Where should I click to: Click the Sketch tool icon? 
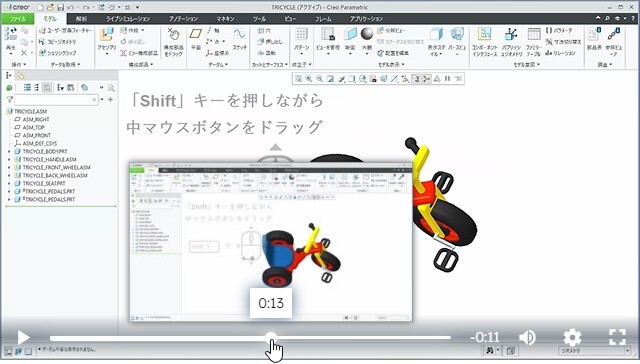click(240, 34)
